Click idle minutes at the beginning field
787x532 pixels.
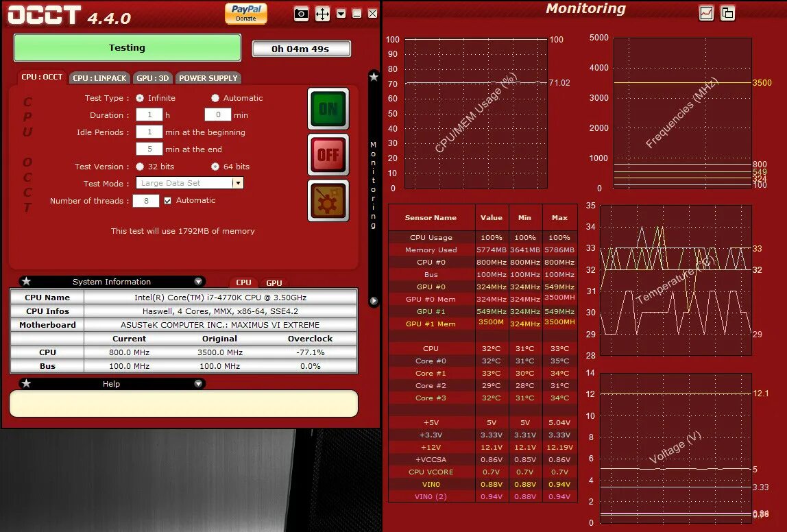click(x=149, y=132)
